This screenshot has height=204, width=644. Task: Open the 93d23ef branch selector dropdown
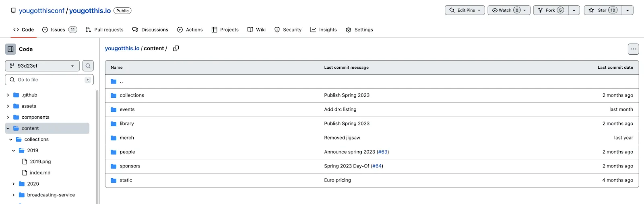[x=42, y=66]
